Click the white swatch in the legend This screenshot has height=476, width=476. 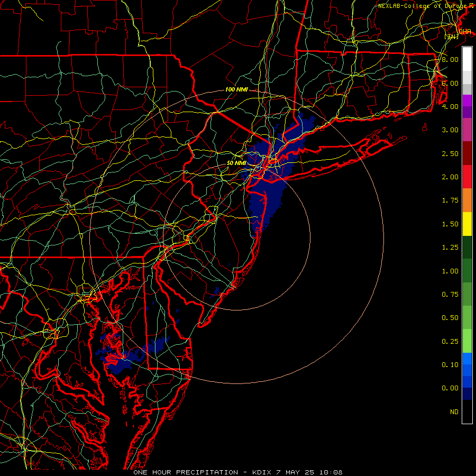(x=467, y=59)
